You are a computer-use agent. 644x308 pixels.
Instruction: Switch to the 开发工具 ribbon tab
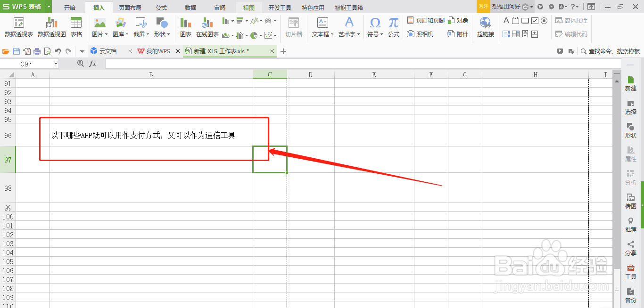coord(280,8)
